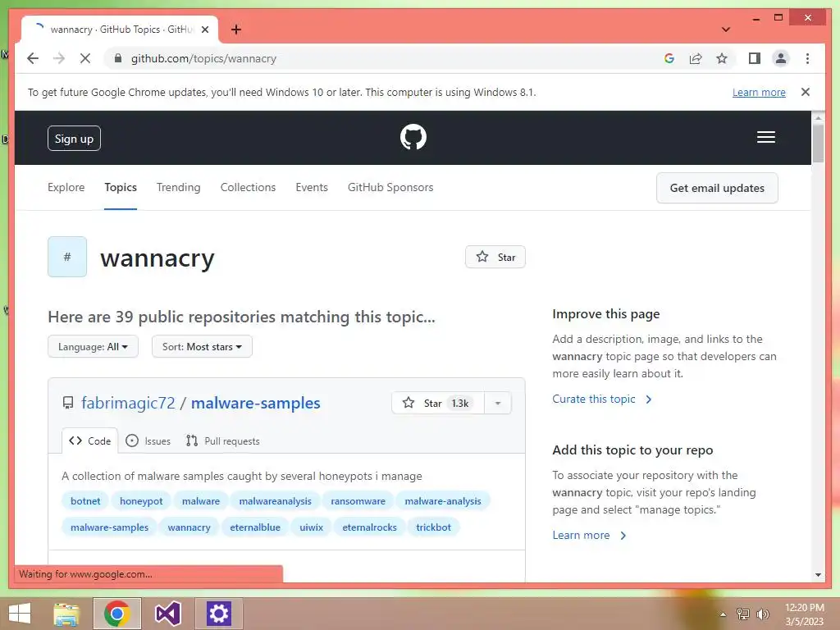Select the Issues tab of malware-samples
The image size is (840, 630).
(148, 441)
